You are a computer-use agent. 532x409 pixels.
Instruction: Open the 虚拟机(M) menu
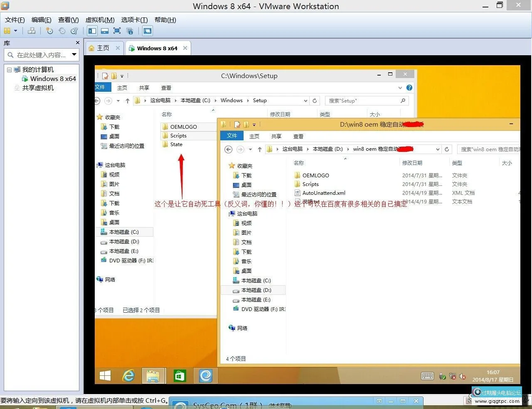point(100,20)
